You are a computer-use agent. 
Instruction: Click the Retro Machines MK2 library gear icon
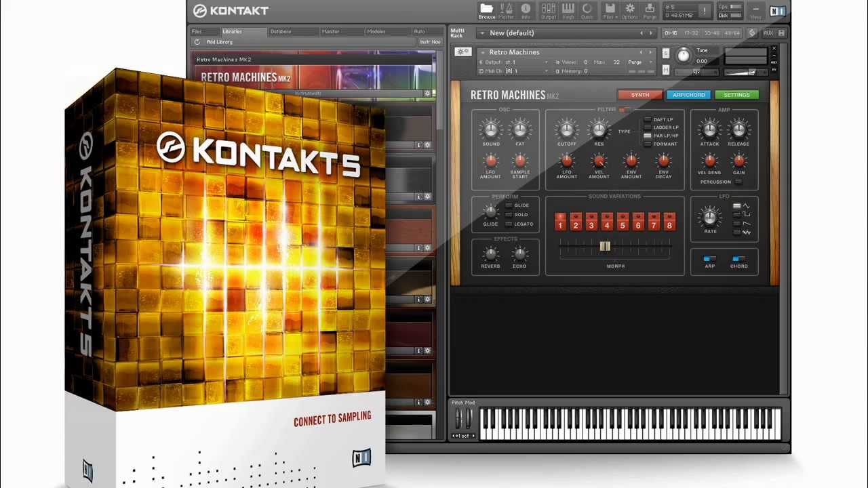click(427, 94)
